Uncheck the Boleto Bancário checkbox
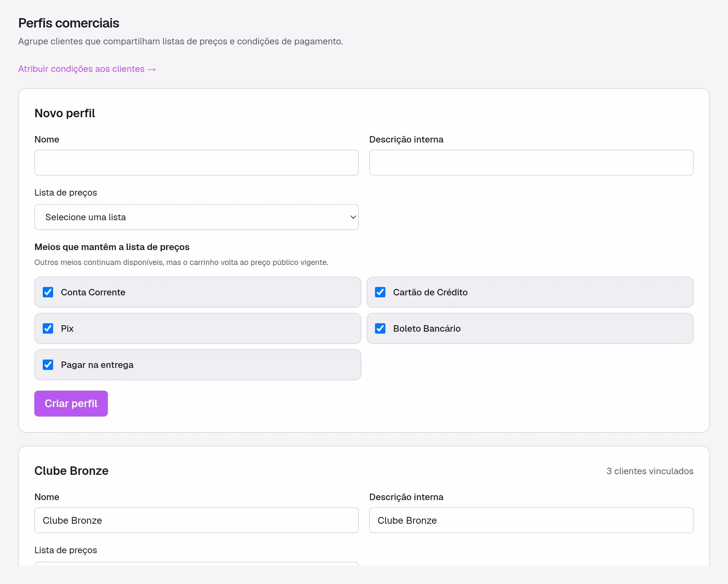The height and width of the screenshot is (584, 728). click(x=380, y=328)
